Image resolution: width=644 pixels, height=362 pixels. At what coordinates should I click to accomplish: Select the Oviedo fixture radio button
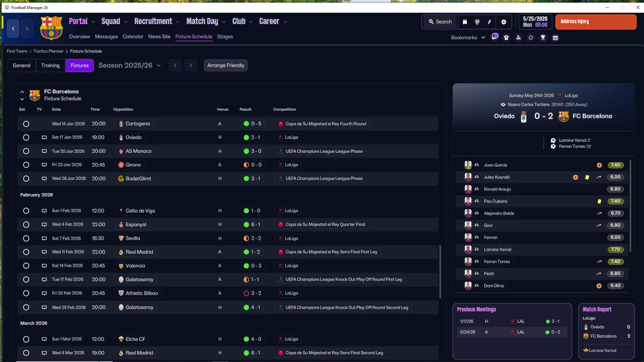[26, 137]
